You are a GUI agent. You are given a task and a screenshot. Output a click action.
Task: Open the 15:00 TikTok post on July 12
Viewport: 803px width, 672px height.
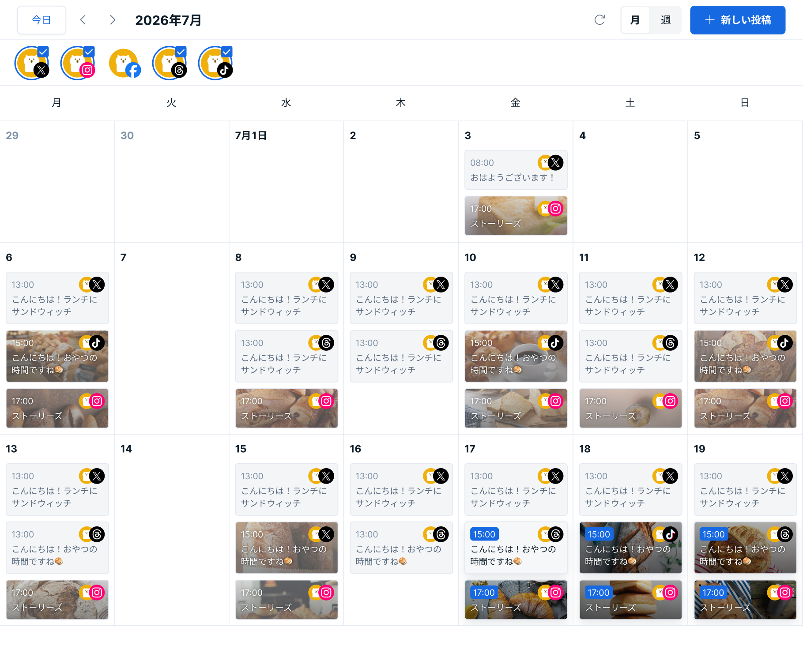pos(746,356)
